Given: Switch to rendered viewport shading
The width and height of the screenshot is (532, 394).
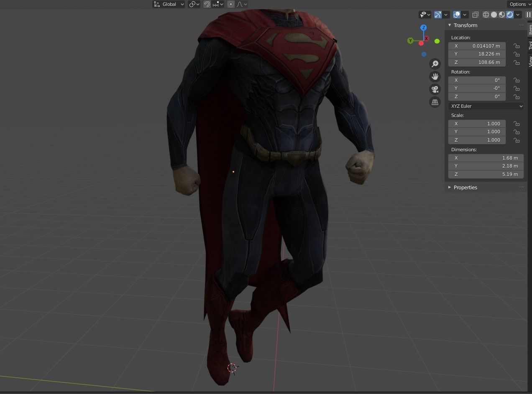Looking at the screenshot, I should point(510,15).
